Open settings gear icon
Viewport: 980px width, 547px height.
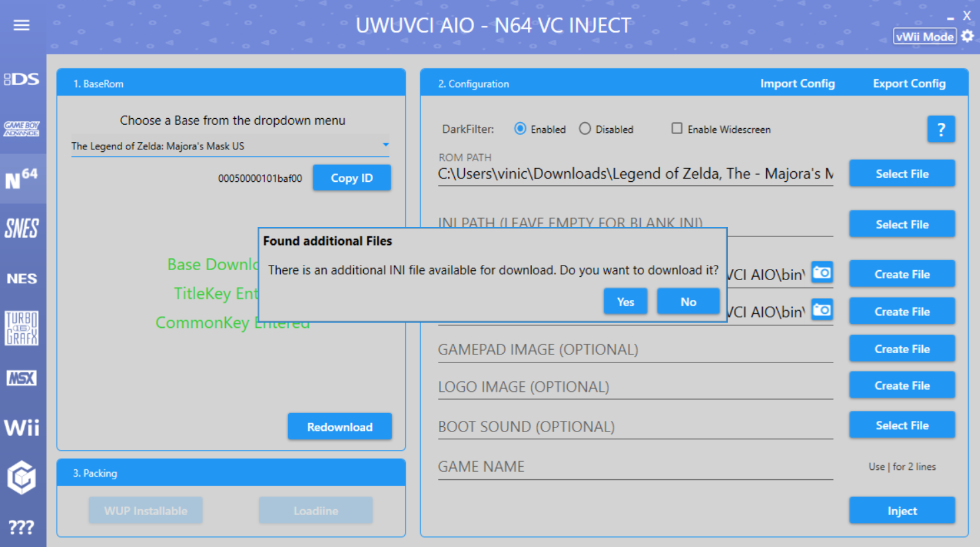967,37
